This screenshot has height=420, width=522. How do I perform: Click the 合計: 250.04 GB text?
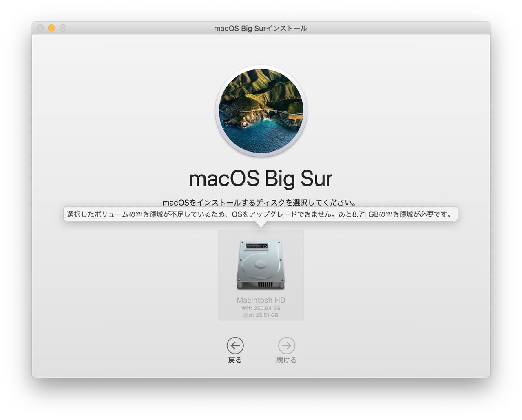[x=261, y=308]
